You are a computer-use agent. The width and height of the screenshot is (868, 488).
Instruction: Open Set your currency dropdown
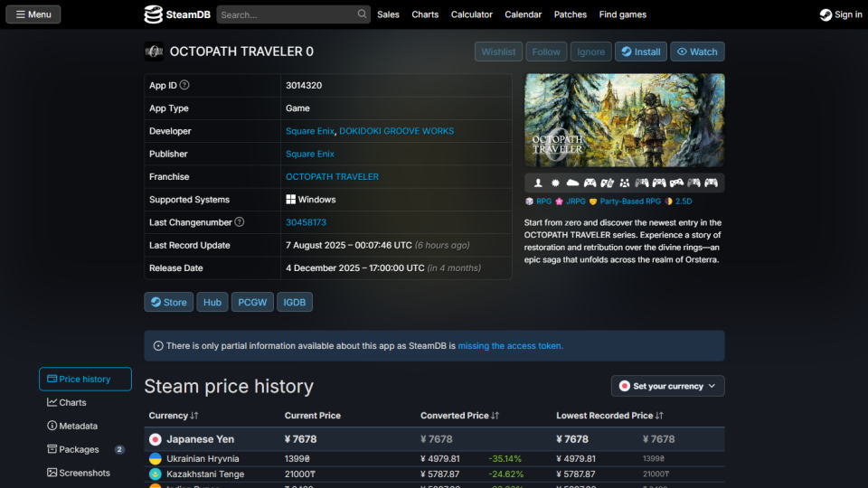(x=667, y=386)
